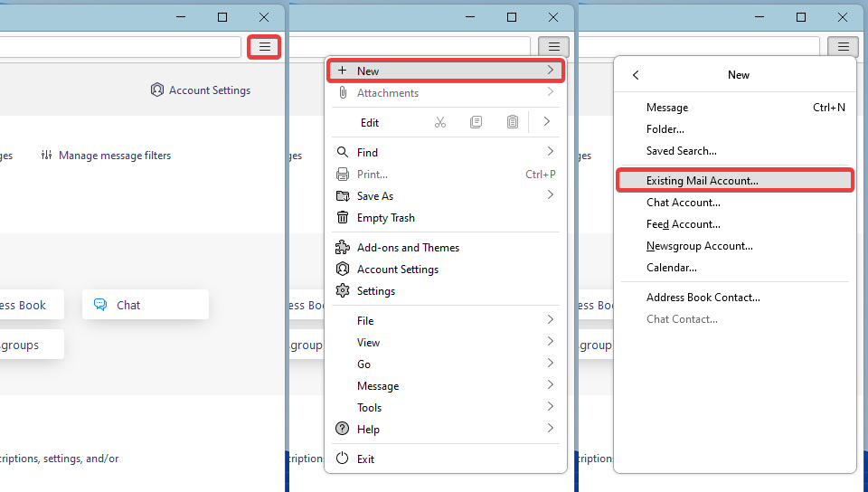Open the New submenu with plus icon
Image resolution: width=868 pixels, height=492 pixels.
point(446,71)
